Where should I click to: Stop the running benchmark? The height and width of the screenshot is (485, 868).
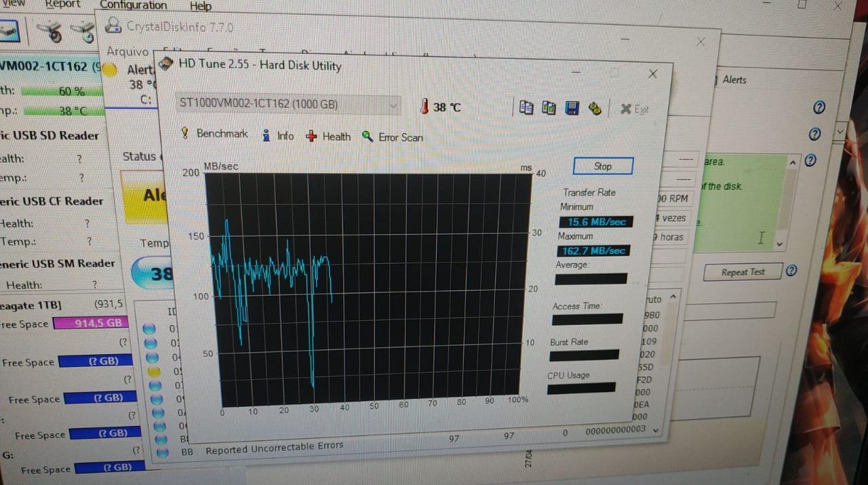(x=603, y=166)
